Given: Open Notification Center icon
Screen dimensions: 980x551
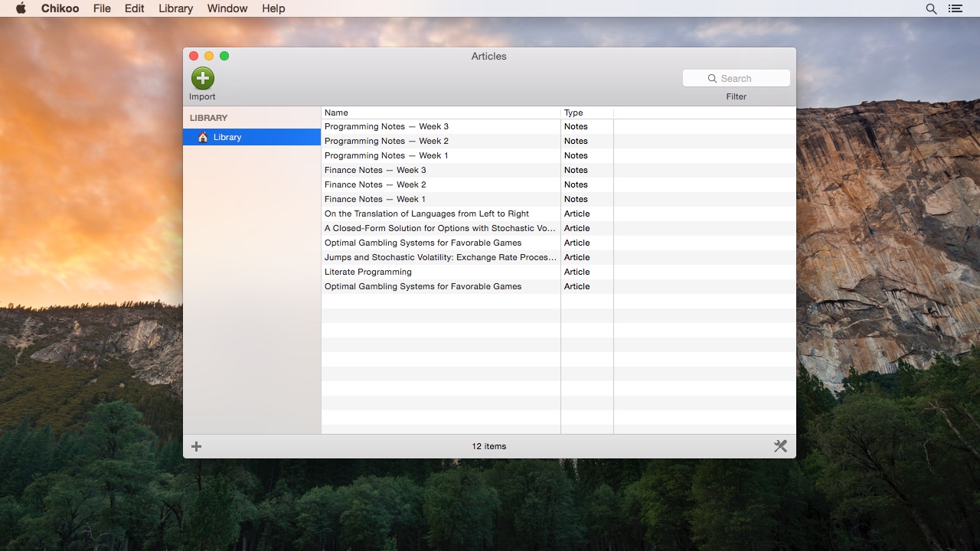Looking at the screenshot, I should [x=955, y=8].
